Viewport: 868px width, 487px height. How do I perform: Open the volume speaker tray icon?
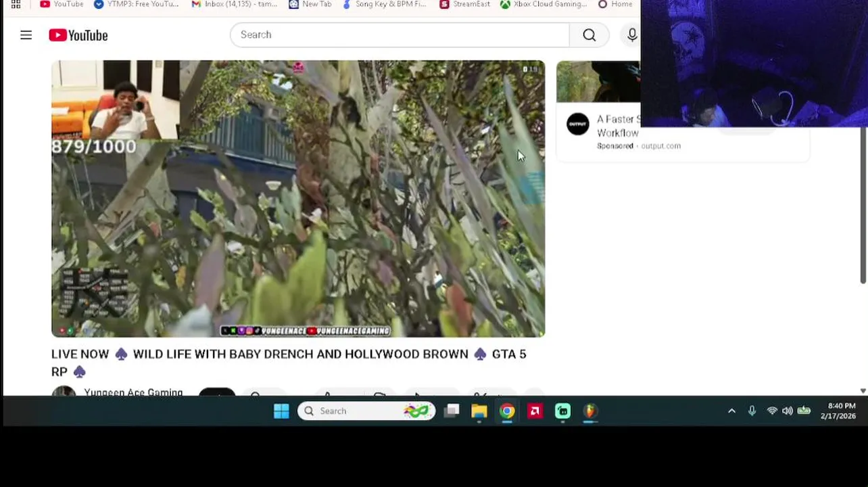click(x=788, y=411)
